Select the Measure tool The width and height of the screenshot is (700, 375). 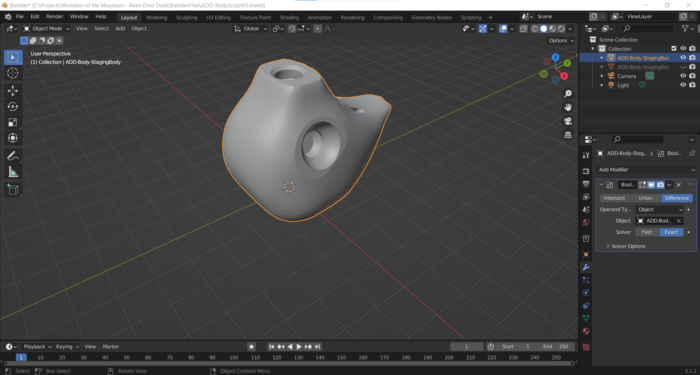pyautogui.click(x=13, y=172)
